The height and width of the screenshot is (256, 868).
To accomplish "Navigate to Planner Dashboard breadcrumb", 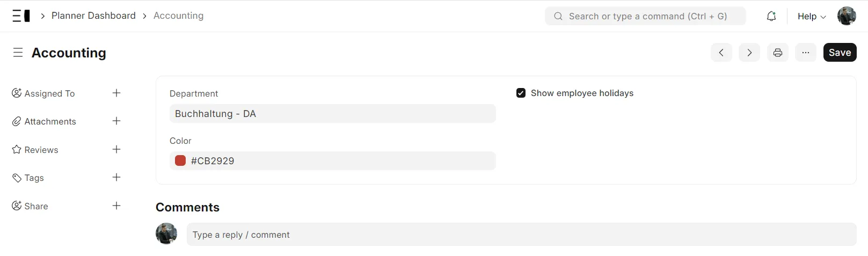I will point(93,16).
